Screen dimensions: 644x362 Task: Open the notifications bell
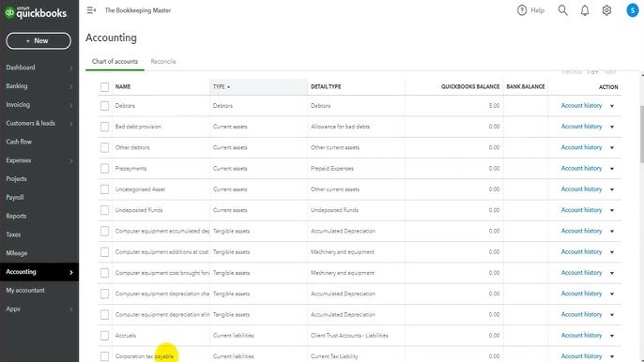(585, 10)
